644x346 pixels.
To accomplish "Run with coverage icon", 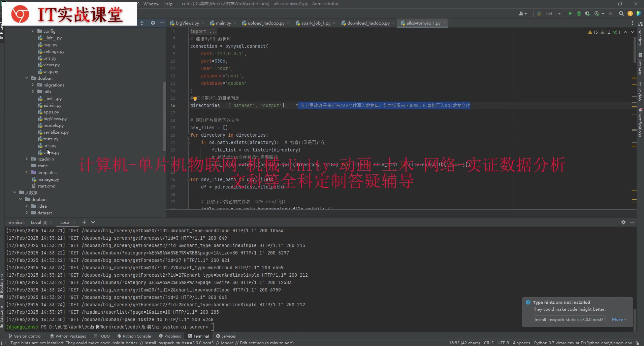I will click(587, 13).
